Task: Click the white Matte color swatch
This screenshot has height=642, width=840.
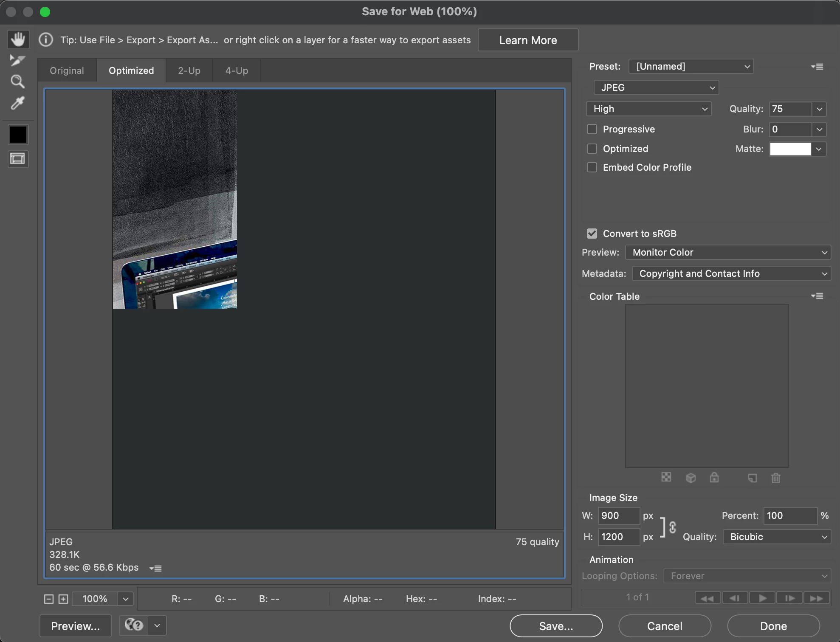Action: click(790, 149)
